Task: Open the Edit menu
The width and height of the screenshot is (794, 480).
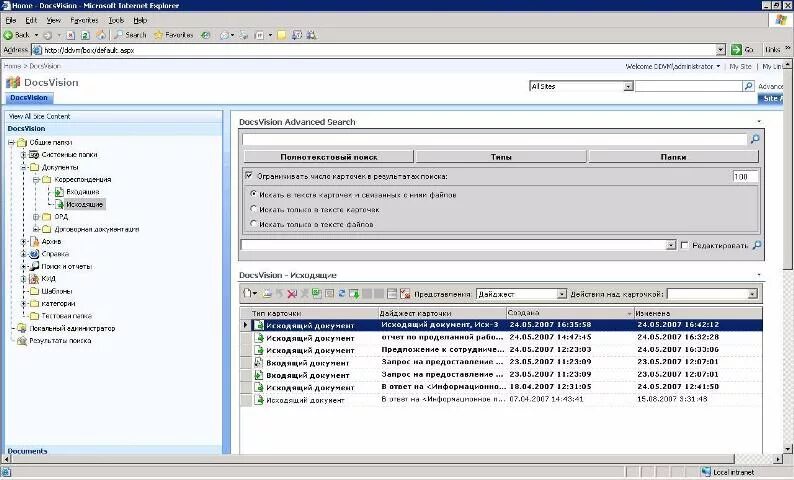Action: click(31, 20)
